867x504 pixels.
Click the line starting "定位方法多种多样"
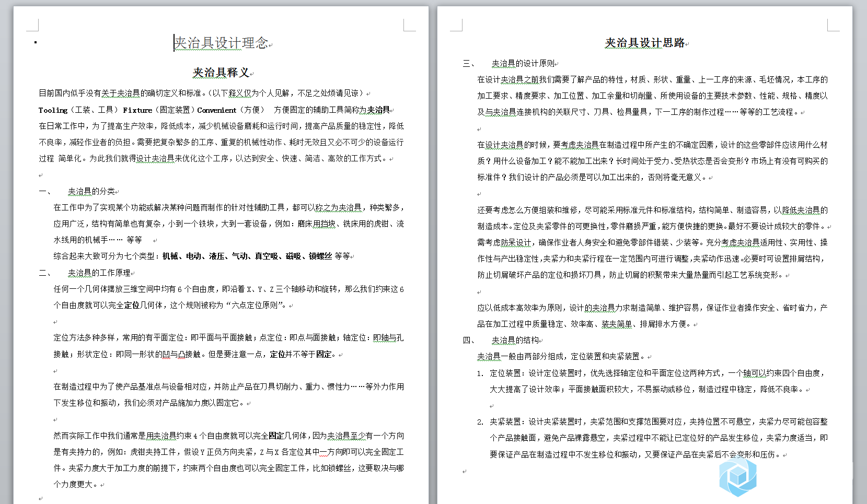pos(228,337)
